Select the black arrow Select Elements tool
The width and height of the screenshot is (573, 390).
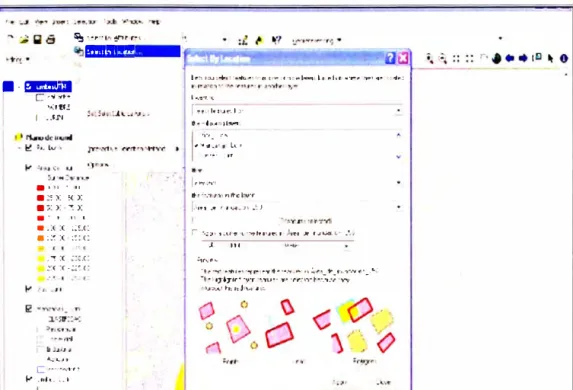[x=550, y=58]
